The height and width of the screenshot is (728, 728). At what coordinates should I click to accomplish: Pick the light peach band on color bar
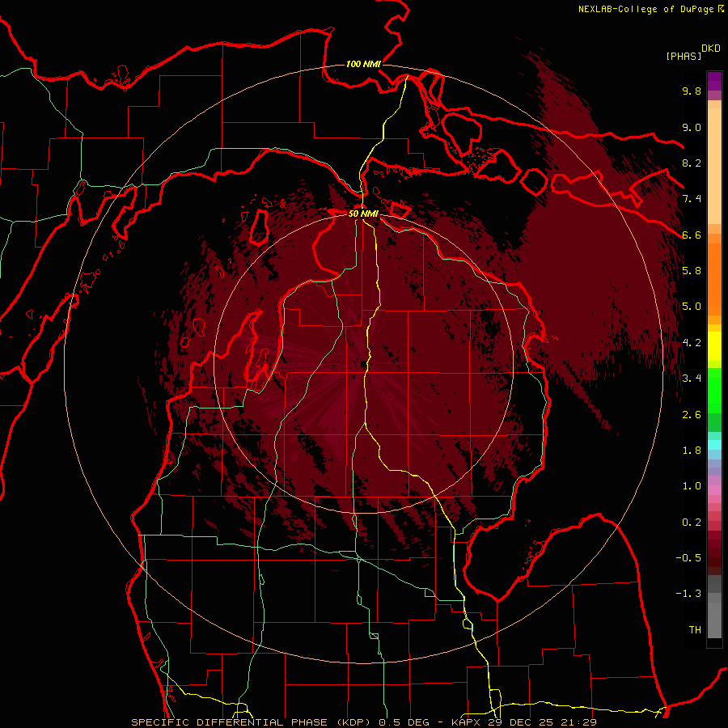(x=714, y=166)
